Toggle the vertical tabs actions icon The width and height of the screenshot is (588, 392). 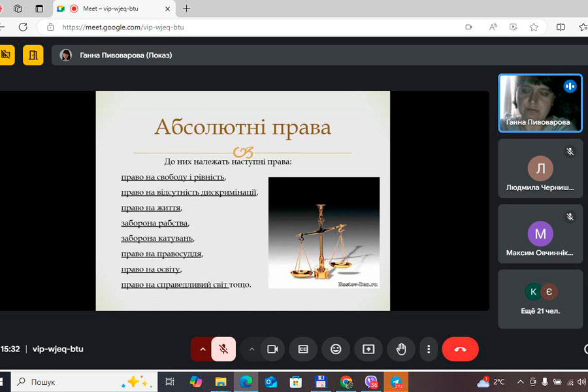[39, 8]
